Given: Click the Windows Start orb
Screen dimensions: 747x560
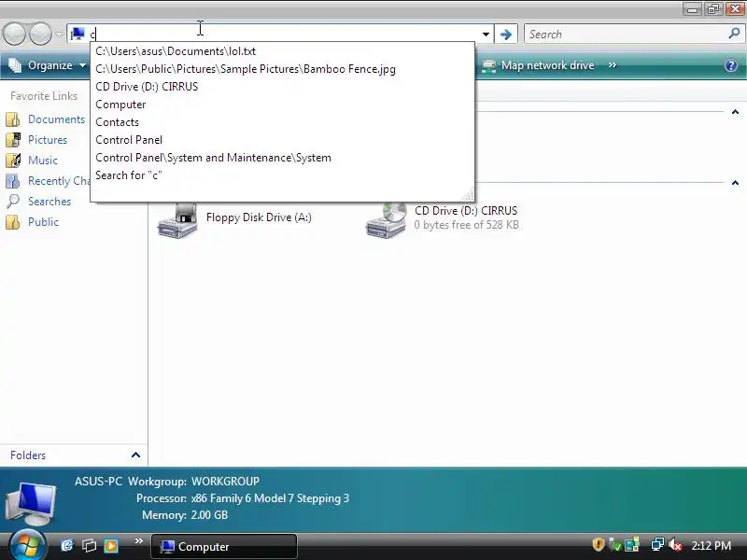Looking at the screenshot, I should 27,546.
